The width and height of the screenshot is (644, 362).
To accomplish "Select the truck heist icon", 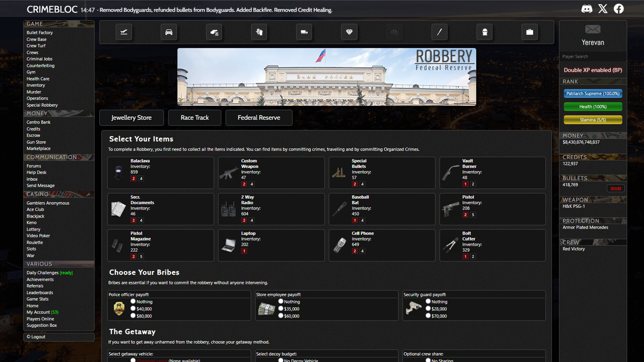I will pyautogui.click(x=304, y=32).
